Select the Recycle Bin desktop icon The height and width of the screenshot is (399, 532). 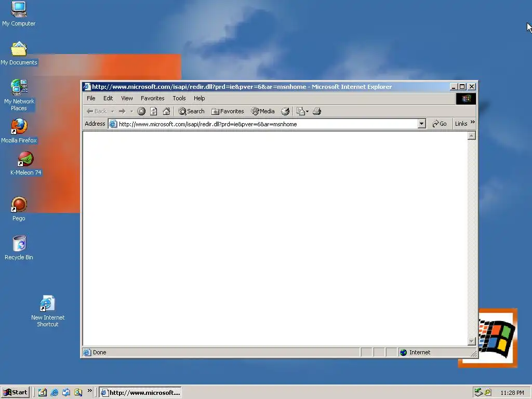tap(19, 248)
